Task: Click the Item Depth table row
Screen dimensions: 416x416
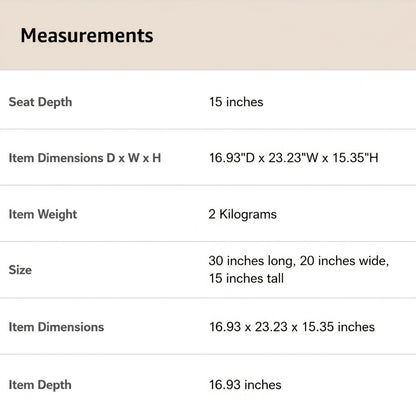Action: click(208, 385)
